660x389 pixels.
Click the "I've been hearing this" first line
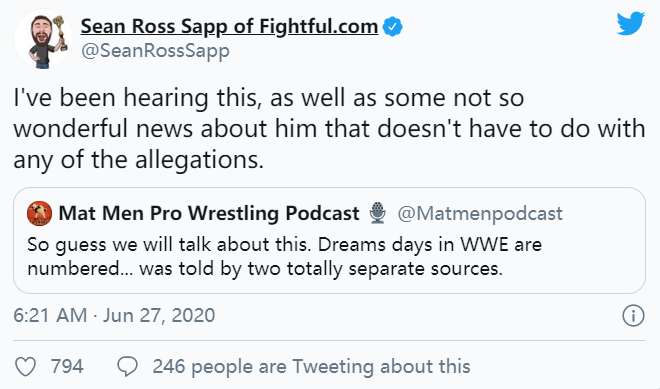click(x=269, y=98)
